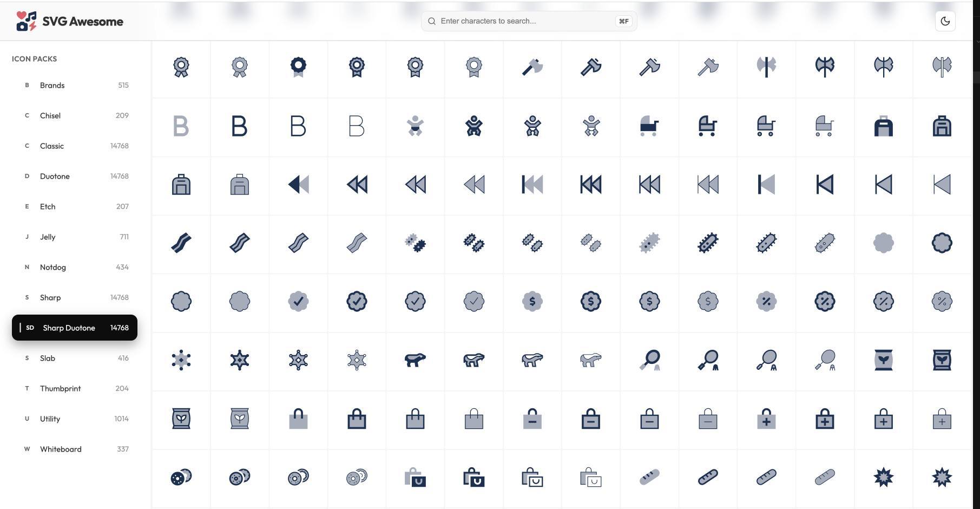This screenshot has width=980, height=509.
Task: Open the Classic icon pack
Action: [x=75, y=146]
